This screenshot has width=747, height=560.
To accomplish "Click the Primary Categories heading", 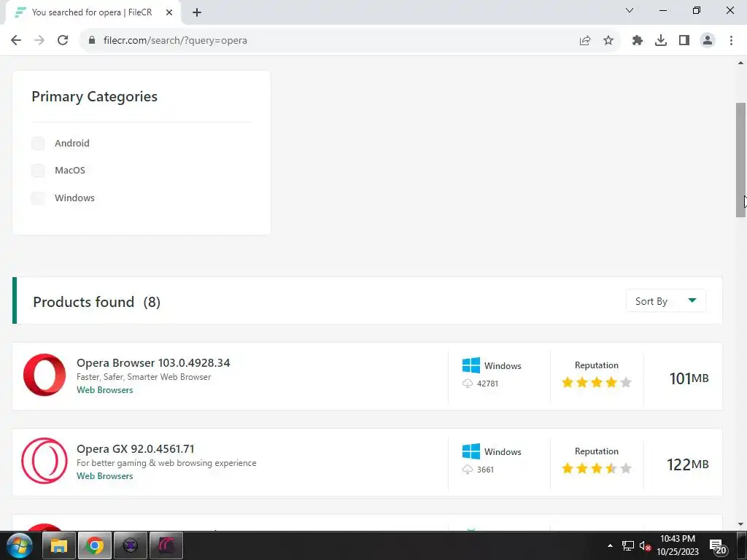I will pos(94,97).
